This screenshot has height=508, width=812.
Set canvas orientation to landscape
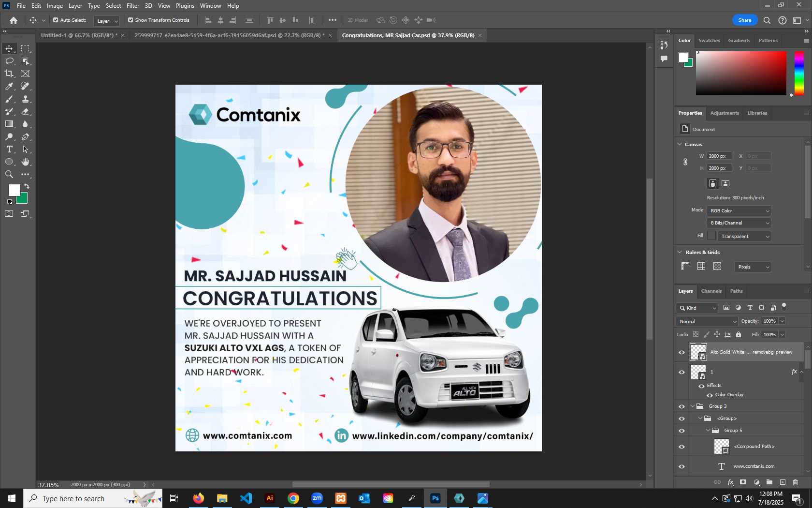725,183
